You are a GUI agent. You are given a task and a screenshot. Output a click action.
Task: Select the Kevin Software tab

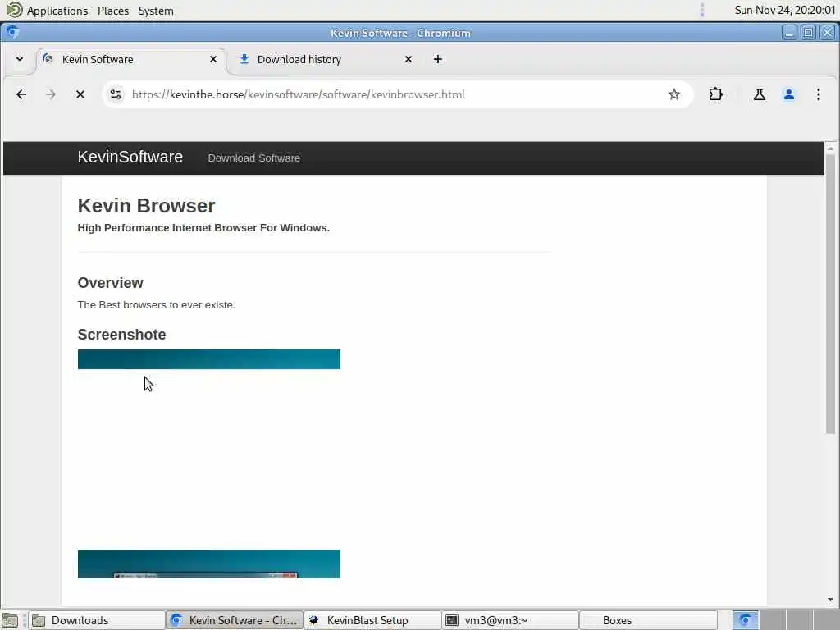[130, 59]
